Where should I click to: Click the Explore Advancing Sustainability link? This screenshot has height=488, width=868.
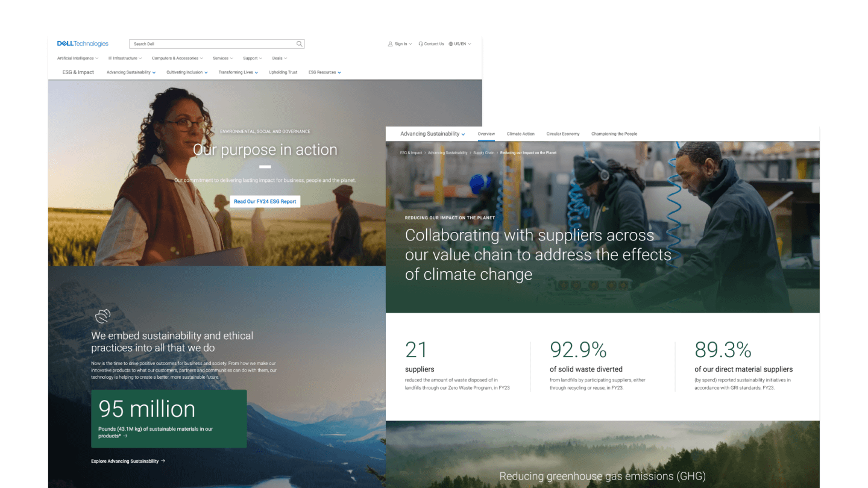125,460
